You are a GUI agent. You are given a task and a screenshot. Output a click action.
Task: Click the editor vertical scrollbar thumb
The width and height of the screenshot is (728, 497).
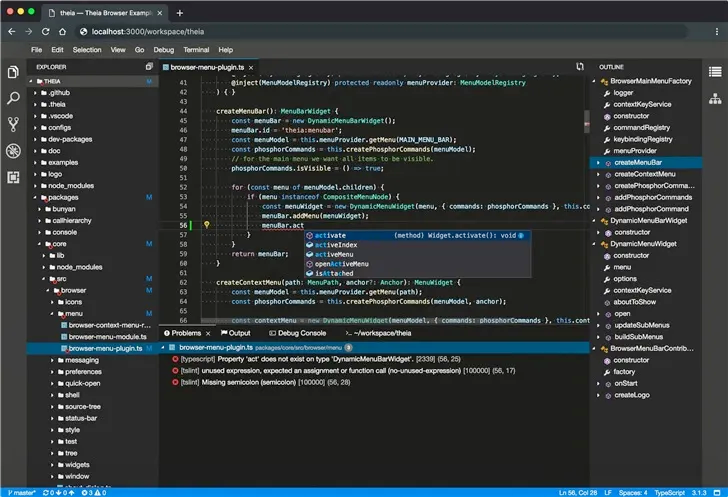(x=587, y=121)
